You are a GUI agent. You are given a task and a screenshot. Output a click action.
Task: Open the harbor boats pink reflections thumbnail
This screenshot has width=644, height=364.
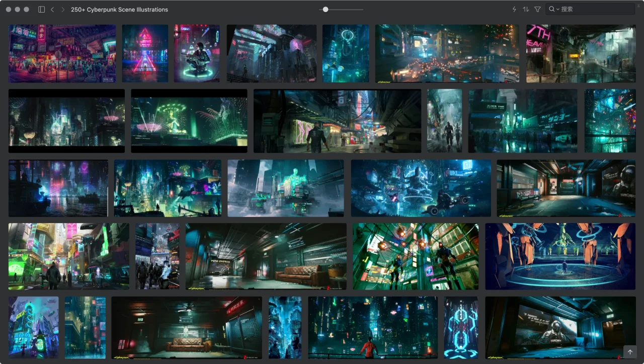coord(58,189)
